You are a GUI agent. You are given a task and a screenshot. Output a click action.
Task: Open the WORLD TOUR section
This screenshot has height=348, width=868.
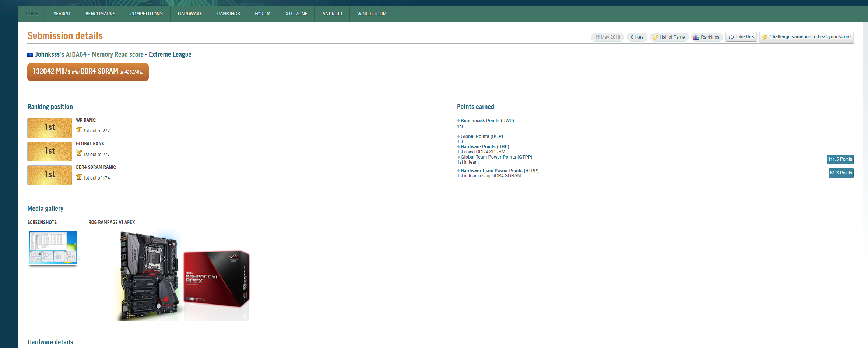pos(371,14)
